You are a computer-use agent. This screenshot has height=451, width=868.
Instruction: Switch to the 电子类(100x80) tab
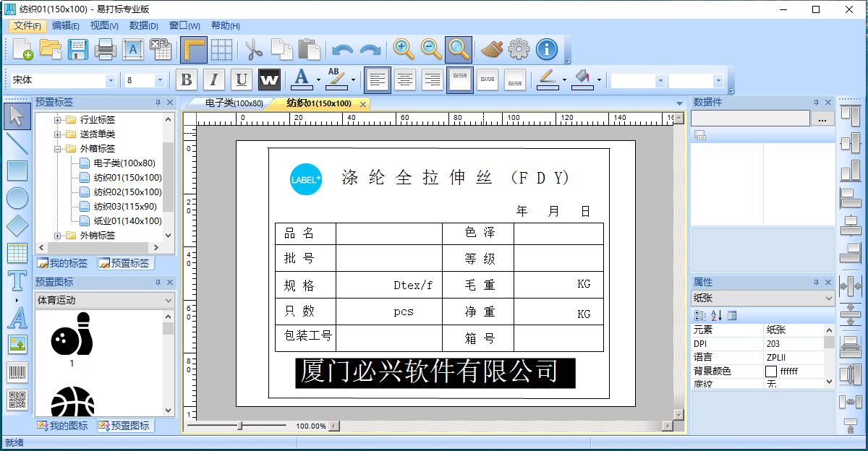coord(234,103)
